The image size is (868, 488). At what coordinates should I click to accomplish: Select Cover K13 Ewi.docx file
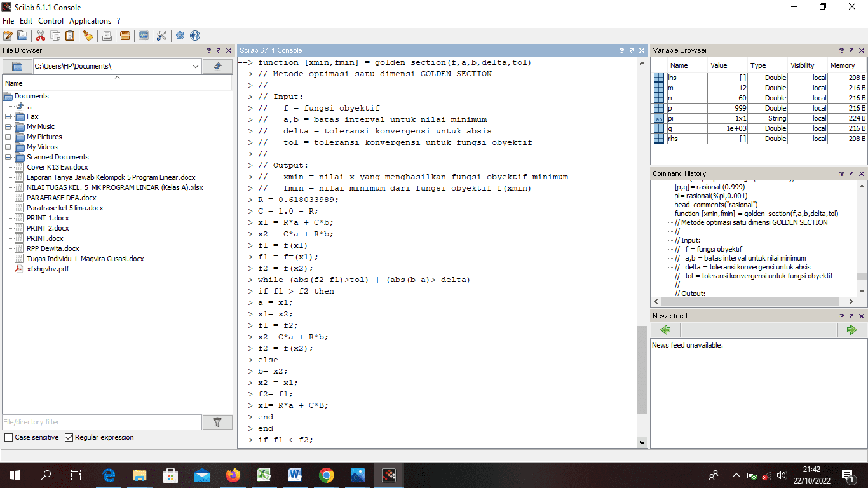(57, 167)
